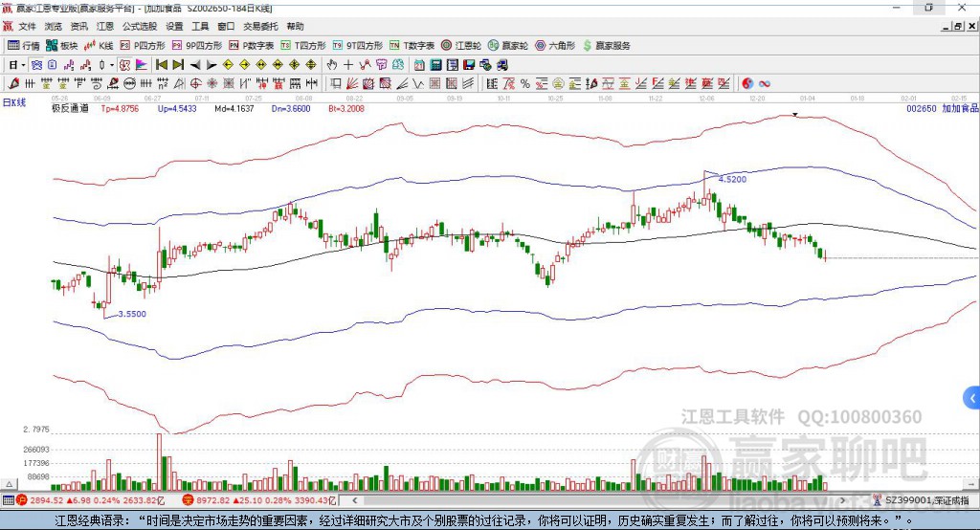Open the 浏览 menu

54,26
